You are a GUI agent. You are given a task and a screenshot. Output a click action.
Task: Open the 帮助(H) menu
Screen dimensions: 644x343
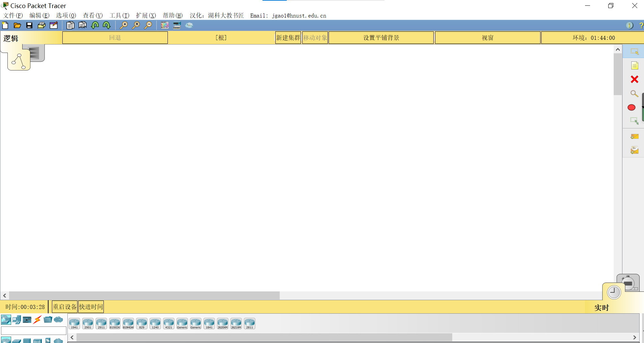coord(173,16)
